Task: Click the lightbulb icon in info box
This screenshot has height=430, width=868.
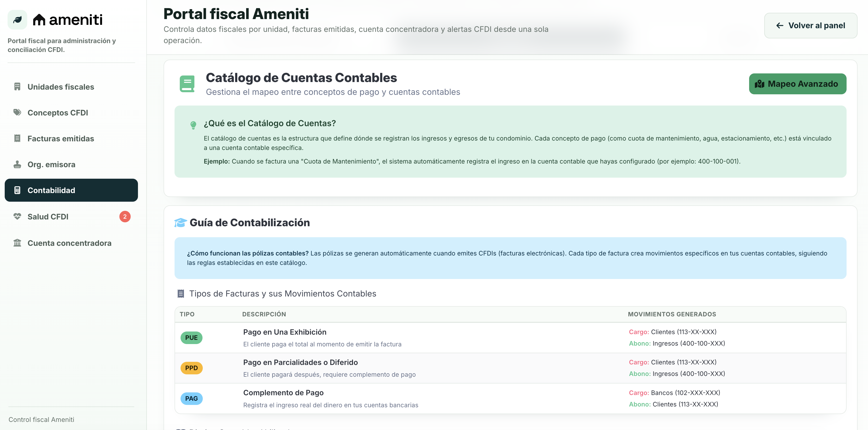Action: 193,125
